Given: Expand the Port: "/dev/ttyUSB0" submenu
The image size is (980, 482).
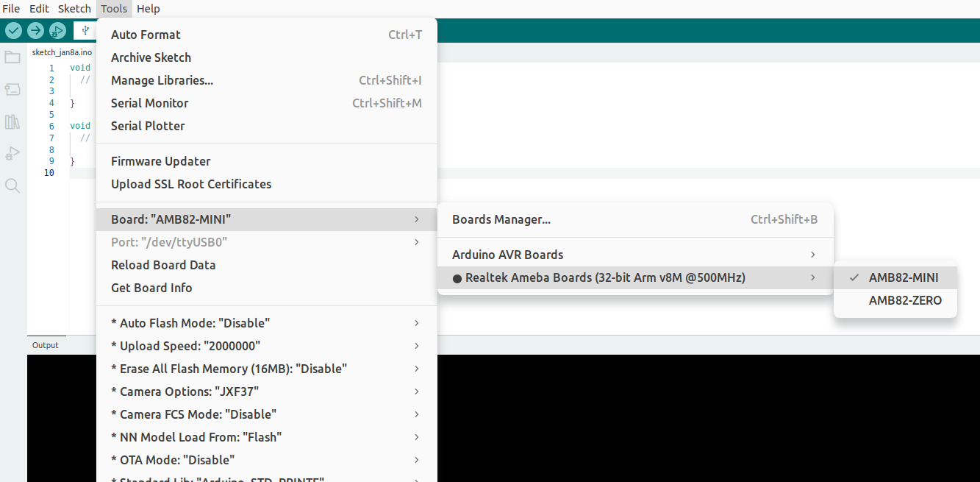Looking at the screenshot, I should 267,242.
